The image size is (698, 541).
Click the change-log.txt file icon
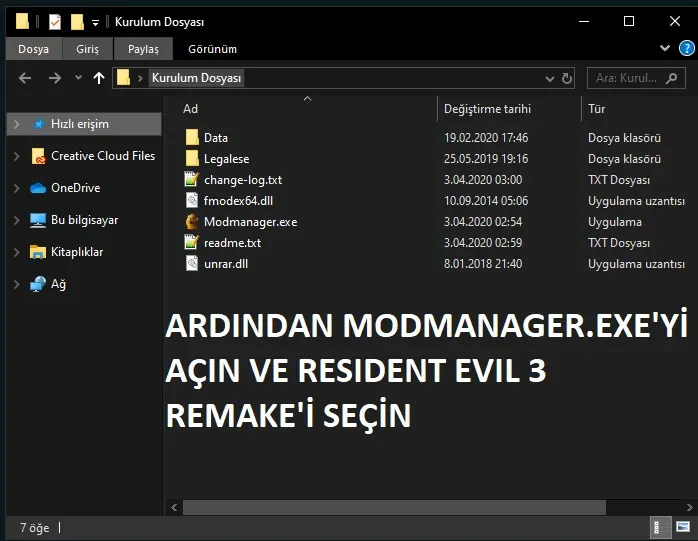click(193, 180)
